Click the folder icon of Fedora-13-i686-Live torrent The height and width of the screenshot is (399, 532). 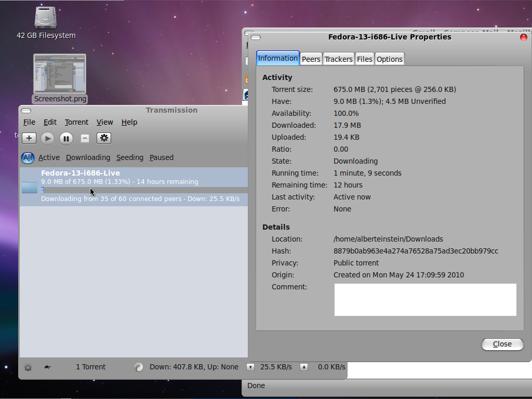(30, 187)
